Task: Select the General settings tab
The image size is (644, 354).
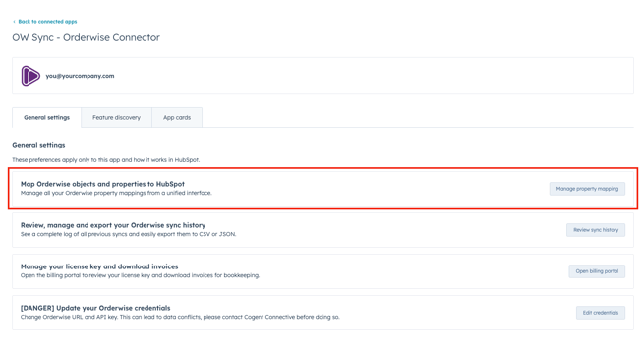Action: coord(47,117)
